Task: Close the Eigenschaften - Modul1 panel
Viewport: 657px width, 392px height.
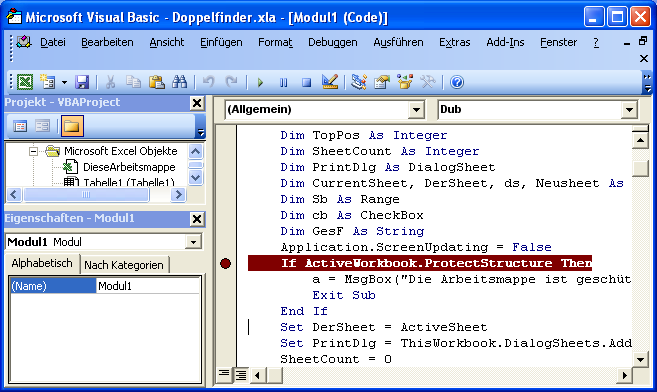Action: [197, 219]
